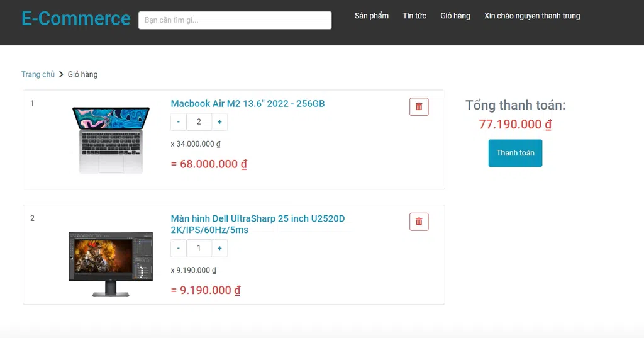The height and width of the screenshot is (338, 644).
Task: Open the Macbook Air M2 13.6" product link
Action: pyautogui.click(x=248, y=104)
